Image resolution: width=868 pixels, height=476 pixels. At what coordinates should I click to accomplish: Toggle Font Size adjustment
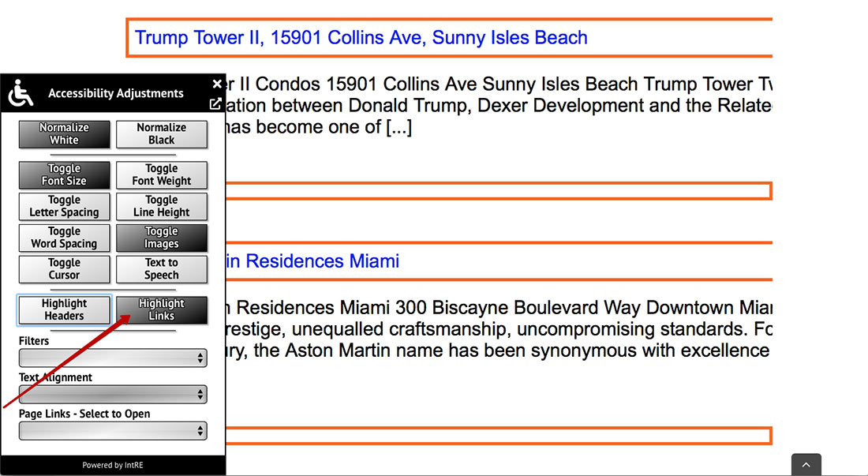click(64, 175)
